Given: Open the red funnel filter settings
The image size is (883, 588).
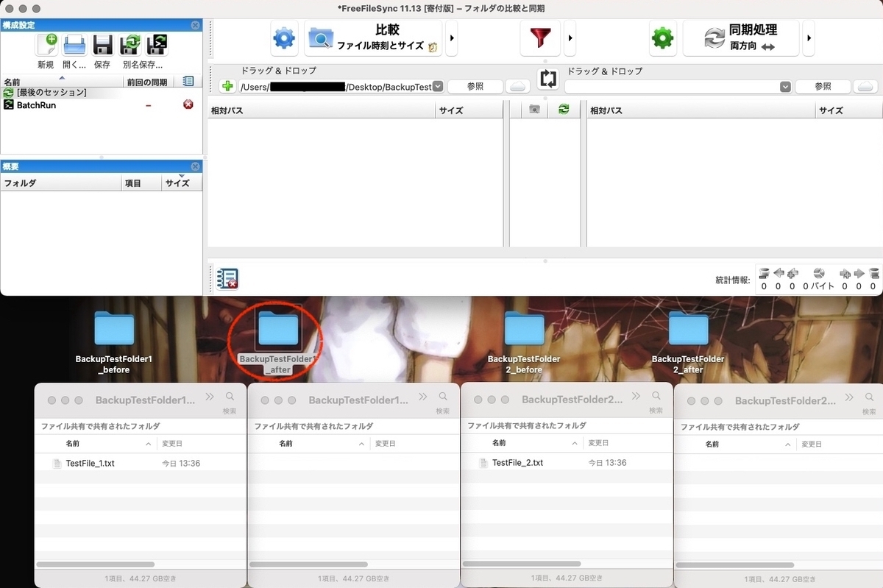Looking at the screenshot, I should pyautogui.click(x=540, y=38).
